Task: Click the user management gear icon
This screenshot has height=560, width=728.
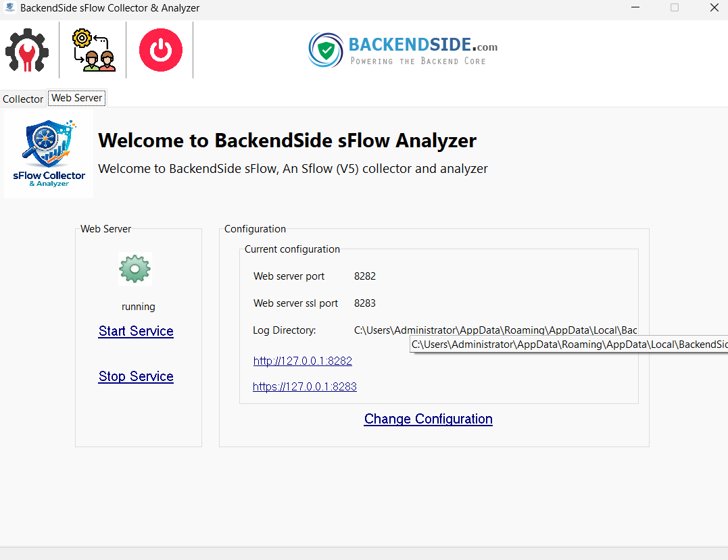Action: tap(93, 50)
